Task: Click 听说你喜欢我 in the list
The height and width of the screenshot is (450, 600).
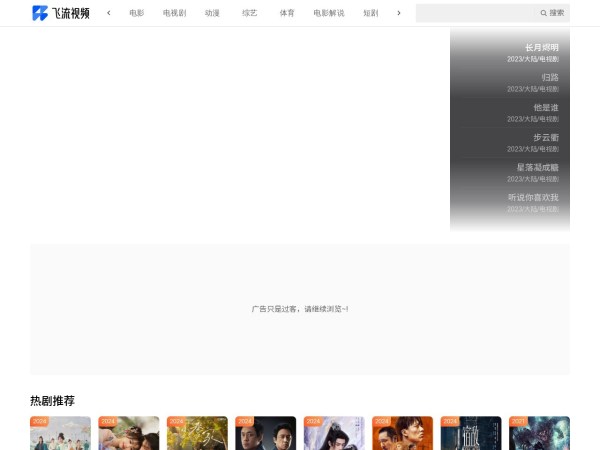Action: pos(533,198)
